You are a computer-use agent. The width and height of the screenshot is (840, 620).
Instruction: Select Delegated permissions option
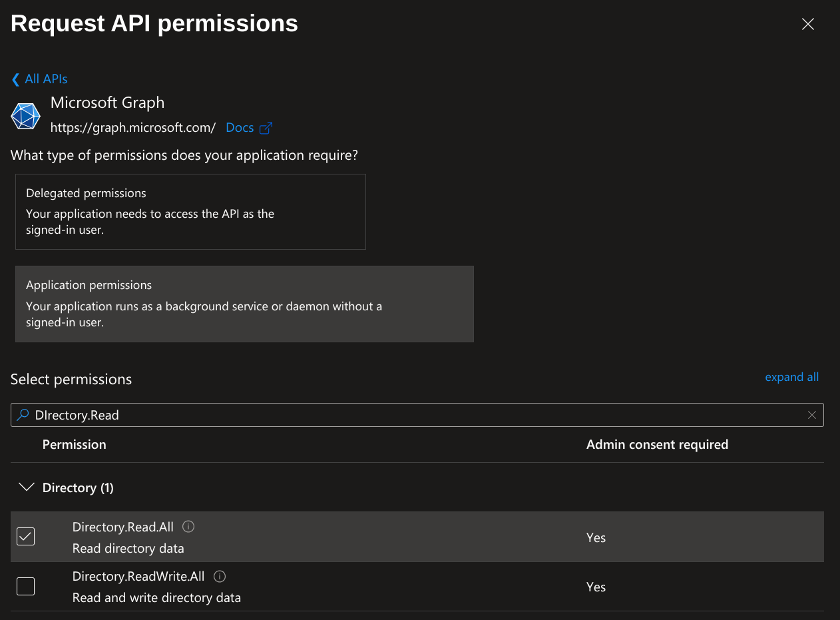(x=190, y=212)
